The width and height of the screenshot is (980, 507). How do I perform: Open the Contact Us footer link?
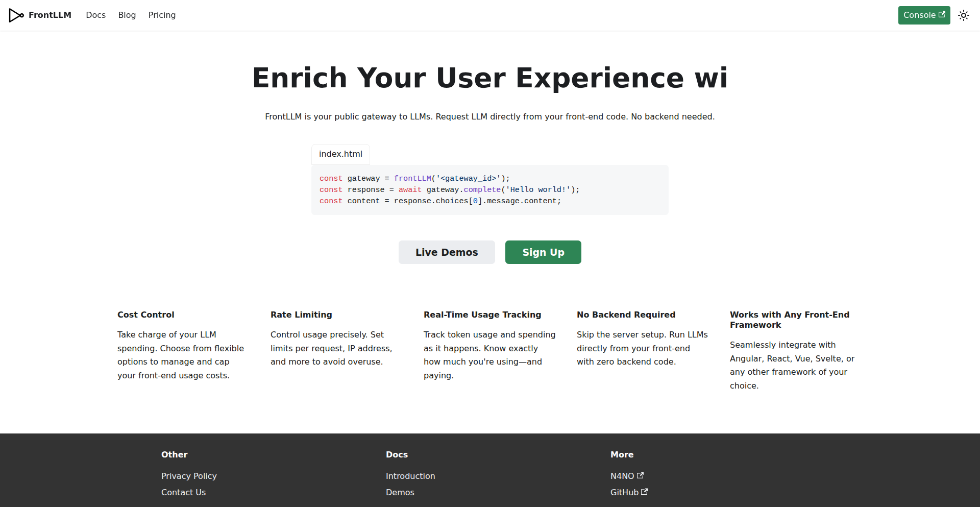point(183,492)
